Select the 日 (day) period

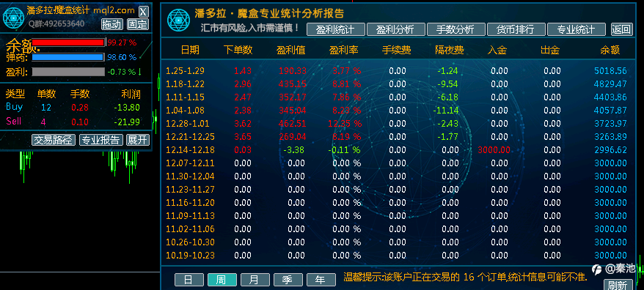(x=189, y=280)
